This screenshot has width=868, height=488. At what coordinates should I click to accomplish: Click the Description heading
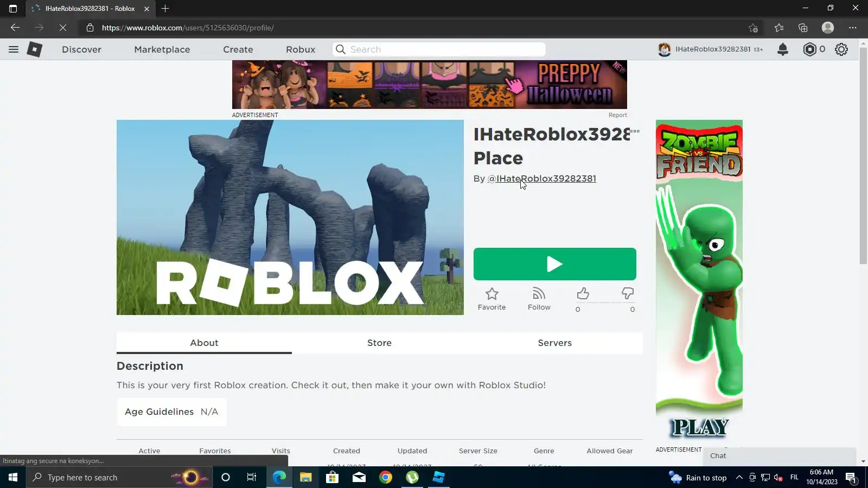tap(150, 366)
